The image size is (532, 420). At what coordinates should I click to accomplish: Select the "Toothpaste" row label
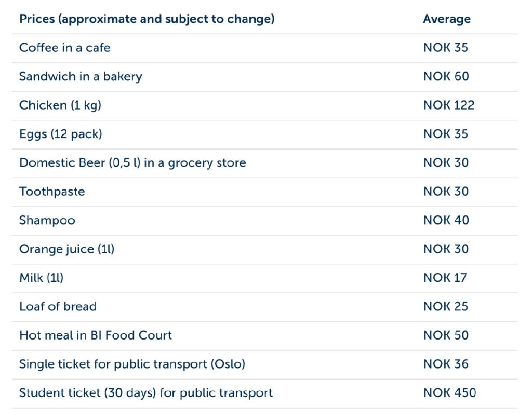point(52,192)
